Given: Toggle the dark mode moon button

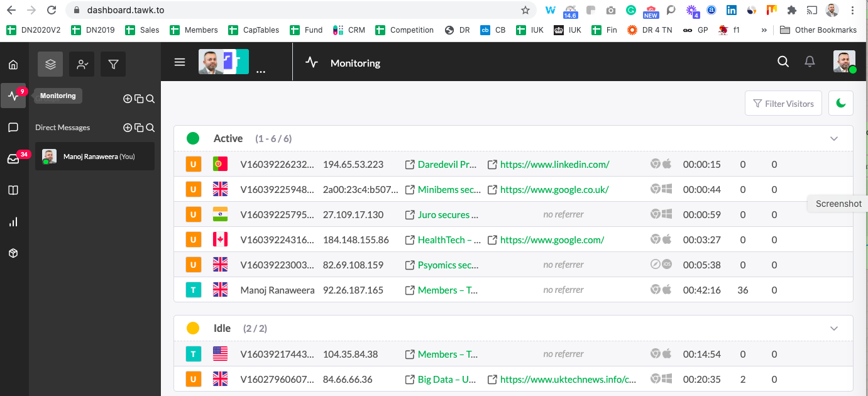Looking at the screenshot, I should coord(841,104).
